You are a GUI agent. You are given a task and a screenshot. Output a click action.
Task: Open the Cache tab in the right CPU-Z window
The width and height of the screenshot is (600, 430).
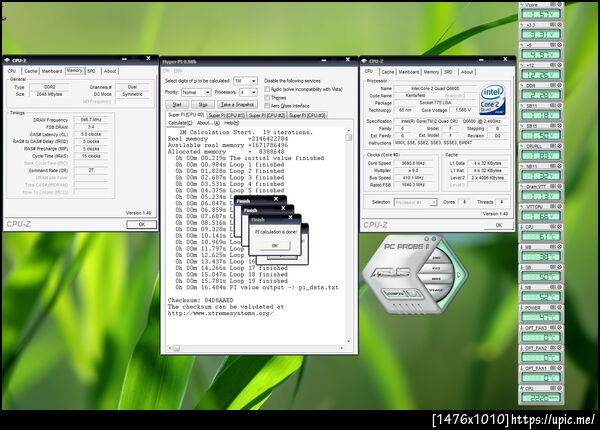387,72
